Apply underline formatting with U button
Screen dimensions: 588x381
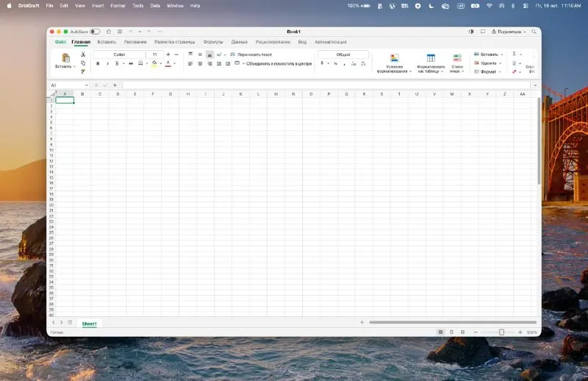[117, 63]
